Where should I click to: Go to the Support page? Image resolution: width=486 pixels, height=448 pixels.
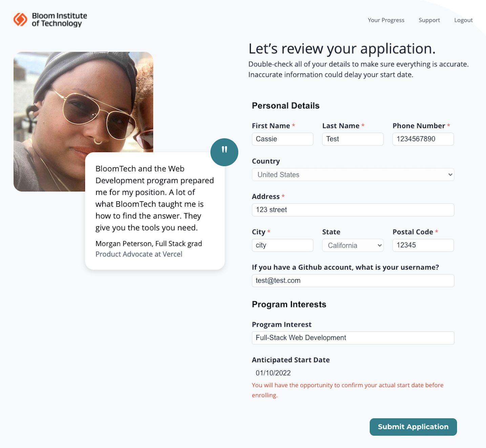(x=429, y=20)
